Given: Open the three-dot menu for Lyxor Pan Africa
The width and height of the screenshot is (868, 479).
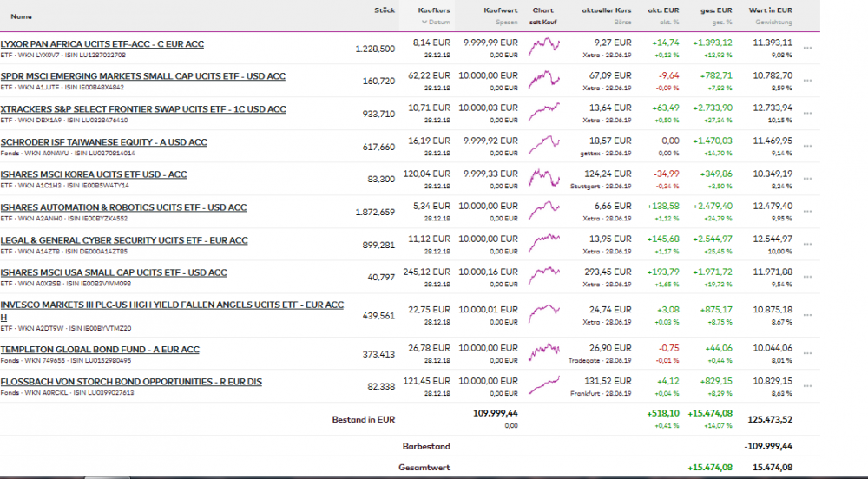Looking at the screenshot, I should pyautogui.click(x=808, y=48).
